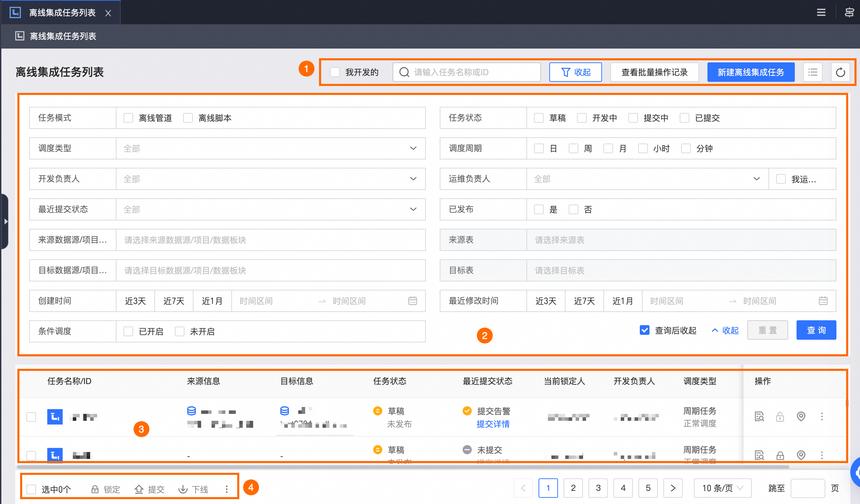The width and height of the screenshot is (860, 504).
Task: Click the top-right layout settings icon
Action: (849, 12)
